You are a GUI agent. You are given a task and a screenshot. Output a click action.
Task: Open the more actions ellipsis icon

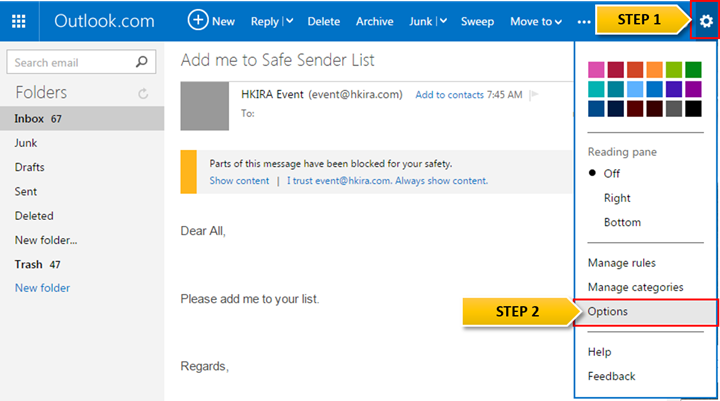tap(584, 22)
